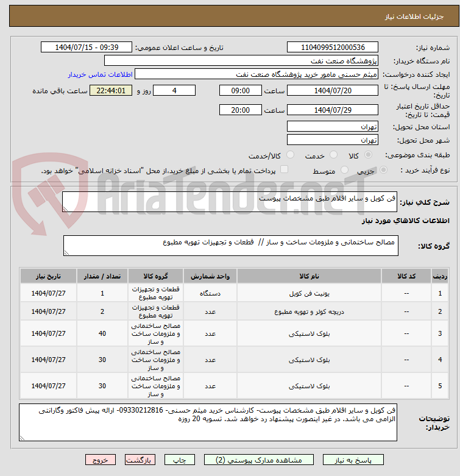Click the استان محل تحویل field
This screenshot has height=476, width=460.
[x=332, y=126]
